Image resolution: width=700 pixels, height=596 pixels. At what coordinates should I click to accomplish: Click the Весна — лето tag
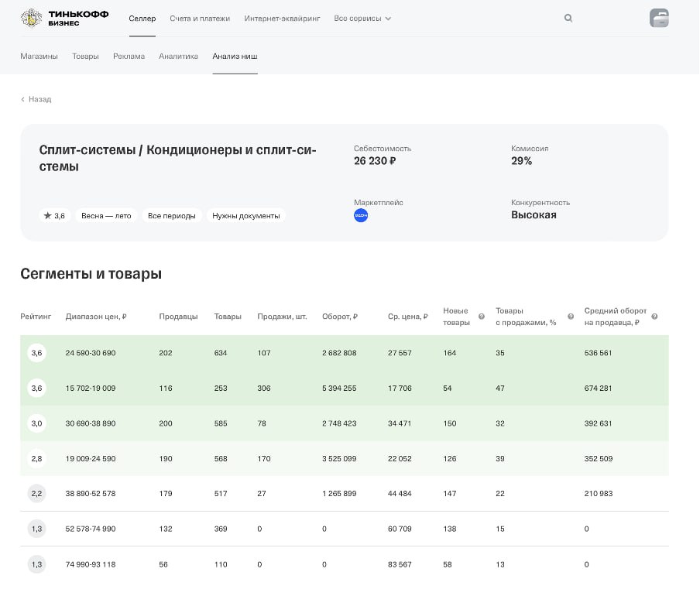(106, 216)
